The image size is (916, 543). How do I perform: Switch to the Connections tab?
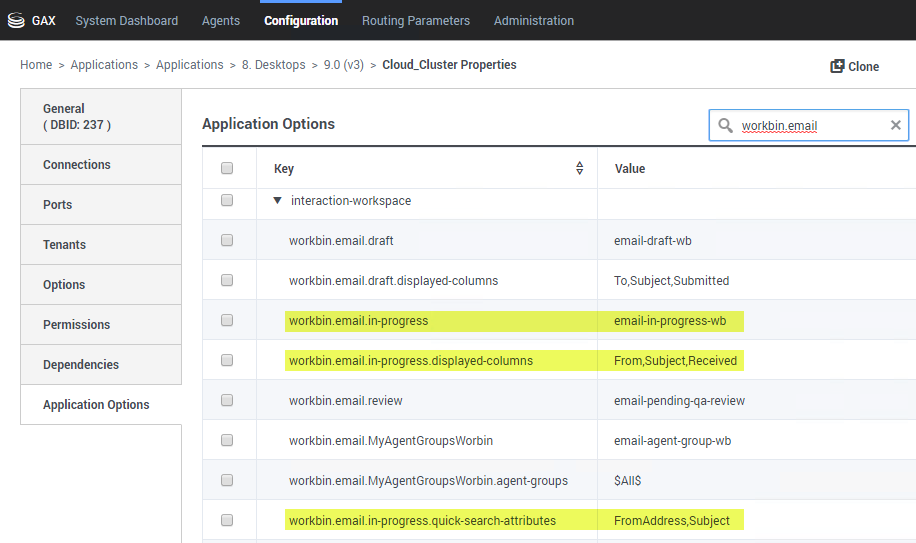tap(77, 165)
